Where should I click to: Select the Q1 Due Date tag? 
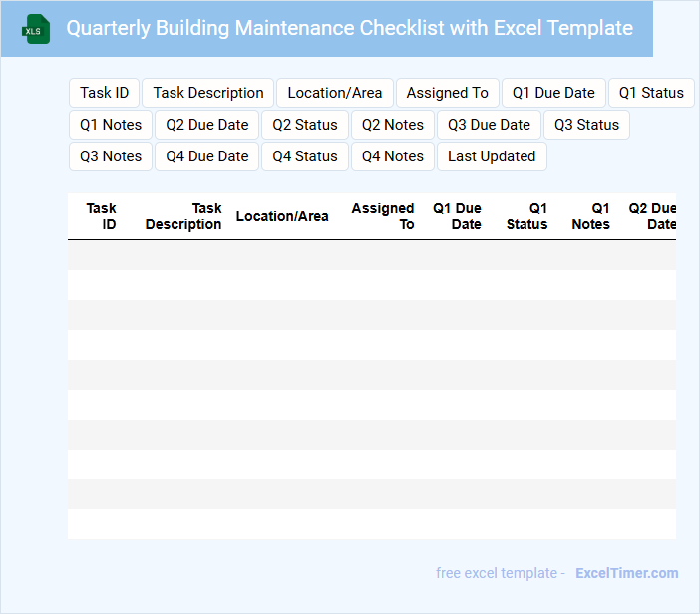coord(553,93)
